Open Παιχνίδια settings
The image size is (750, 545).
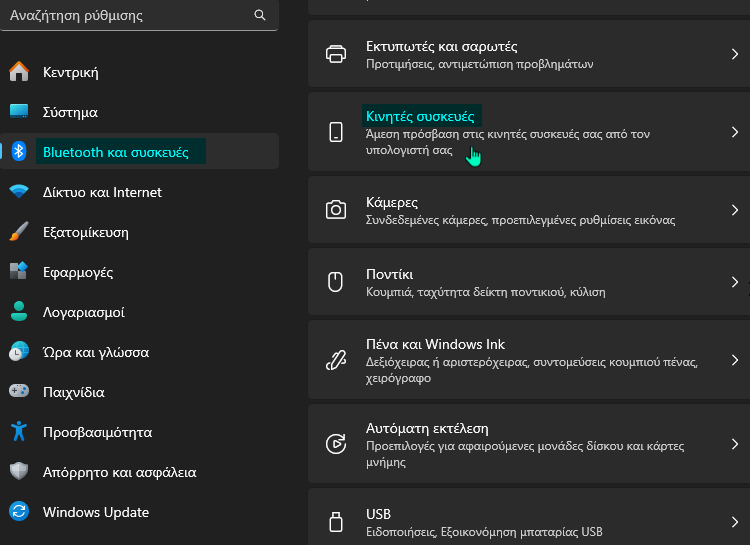tap(139, 392)
